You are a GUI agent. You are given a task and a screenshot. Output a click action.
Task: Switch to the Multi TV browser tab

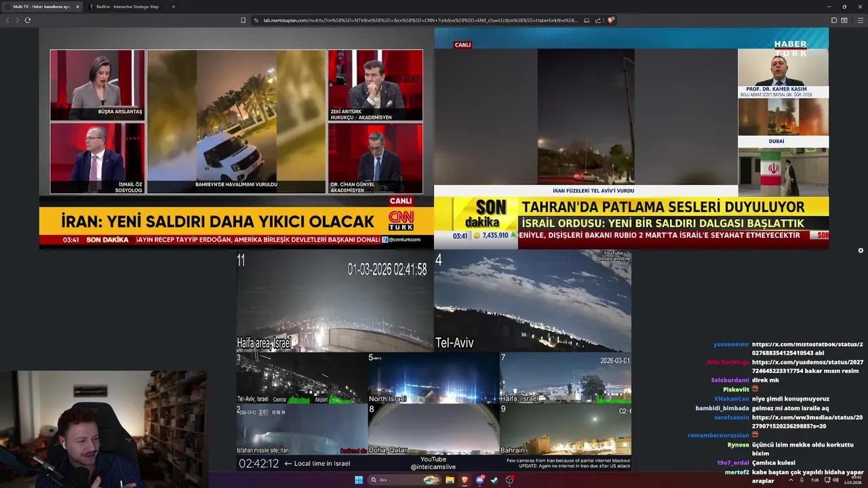(42, 7)
